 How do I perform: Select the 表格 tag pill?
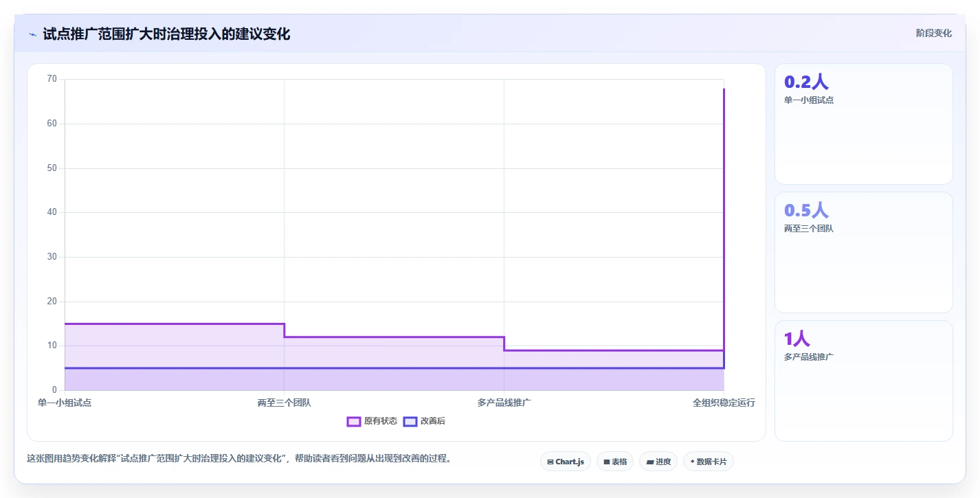(615, 462)
